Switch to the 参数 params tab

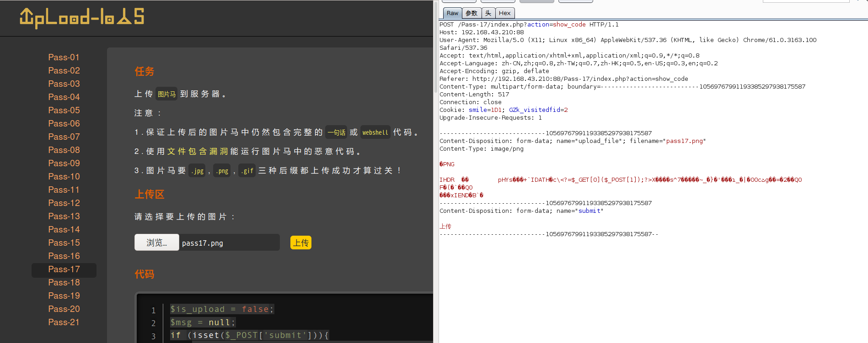[472, 13]
